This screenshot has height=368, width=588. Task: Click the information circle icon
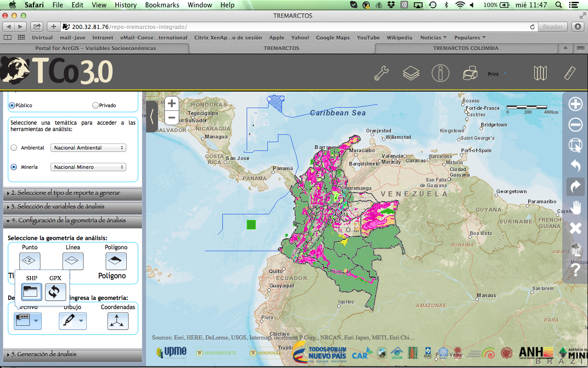coord(440,74)
